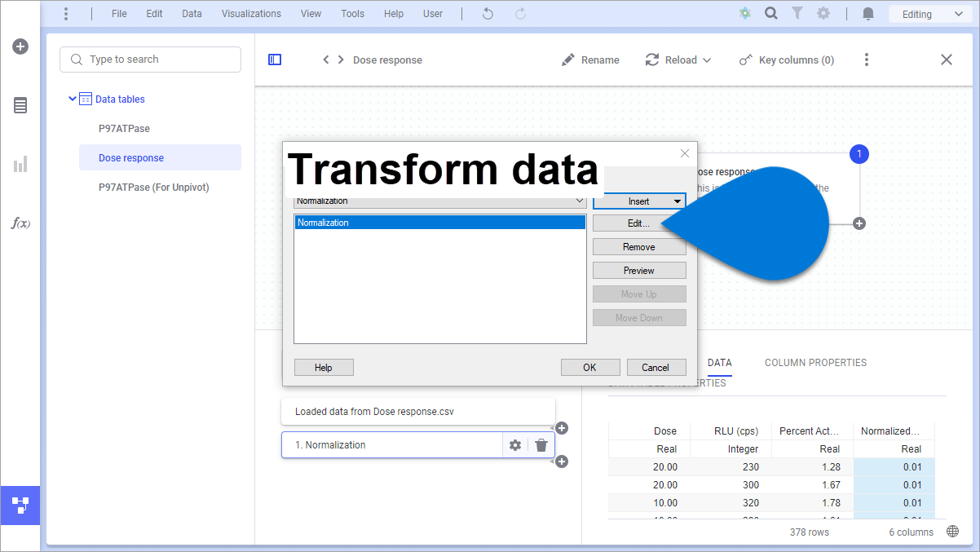Close the data canvas with X
Viewport: 980px width, 552px height.
[x=947, y=60]
